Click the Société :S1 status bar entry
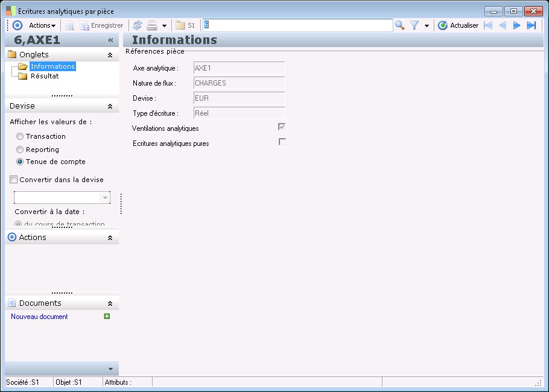 click(x=23, y=382)
